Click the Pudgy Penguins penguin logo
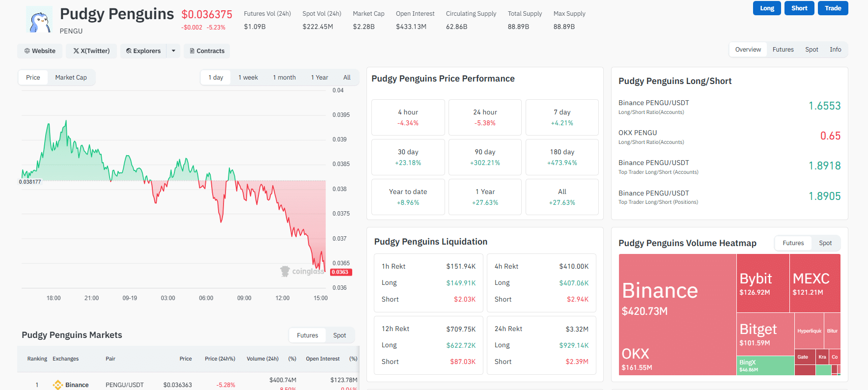The height and width of the screenshot is (390, 868). pos(39,20)
